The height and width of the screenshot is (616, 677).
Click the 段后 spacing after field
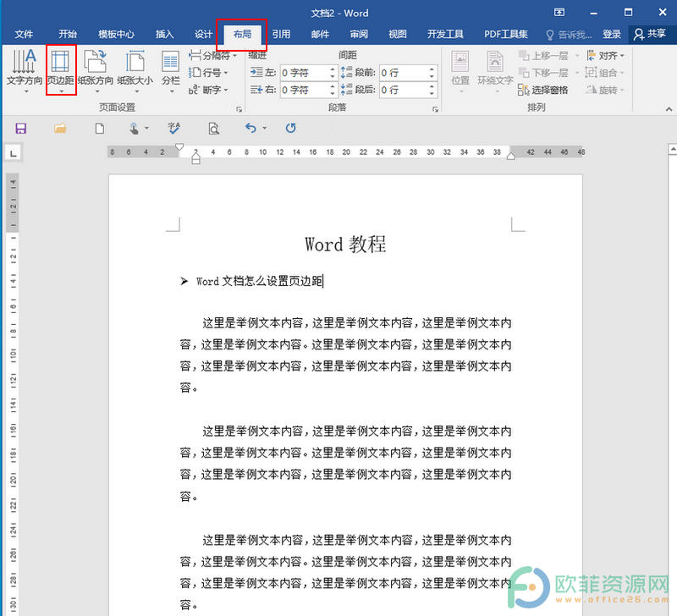pos(404,90)
